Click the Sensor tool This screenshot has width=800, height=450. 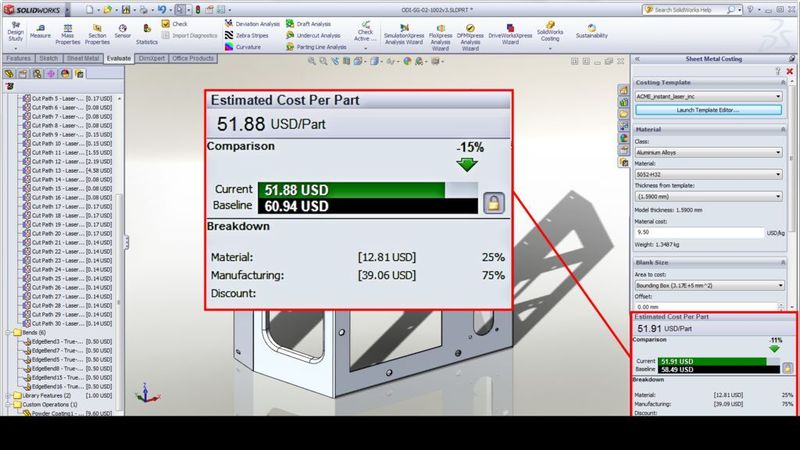[122, 32]
